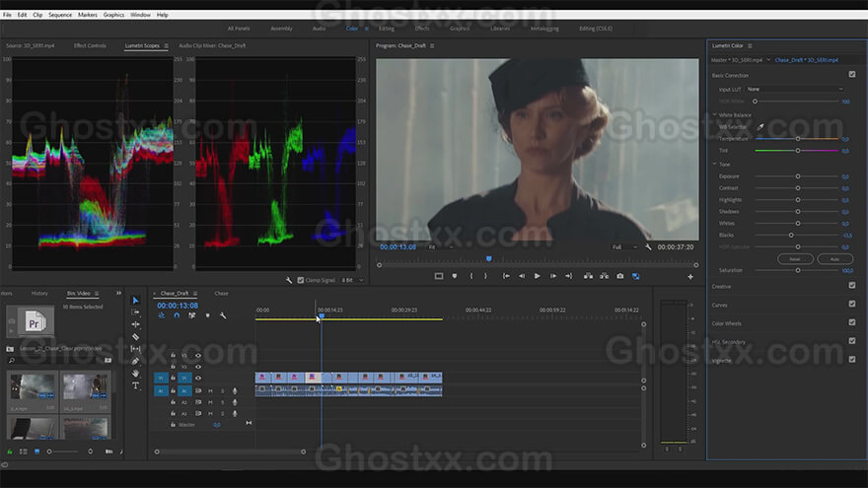The height and width of the screenshot is (488, 868).
Task: Toggle Basic Correction checkbox
Action: coord(852,74)
